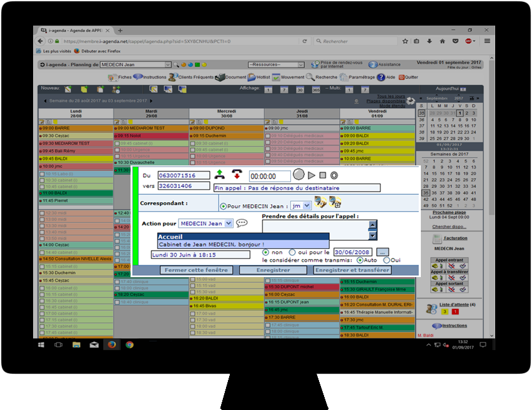Go to next week with right arrow
This screenshot has width=532, height=410.
point(151,100)
